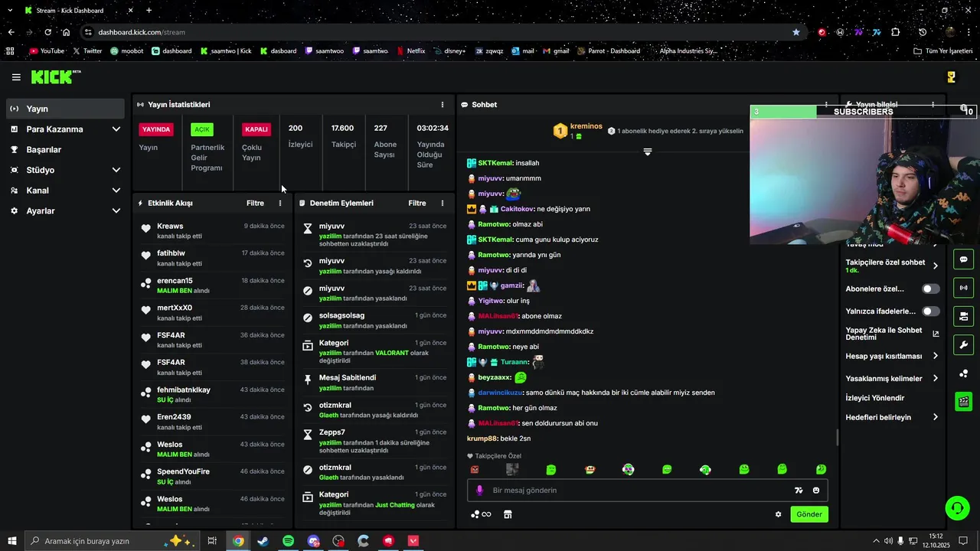This screenshot has height=551, width=980.
Task: Toggle Yalnızca ifadelerle switch
Action: click(931, 311)
